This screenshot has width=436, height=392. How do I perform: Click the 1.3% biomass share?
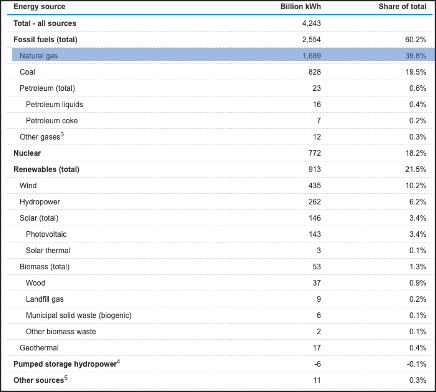418,267
